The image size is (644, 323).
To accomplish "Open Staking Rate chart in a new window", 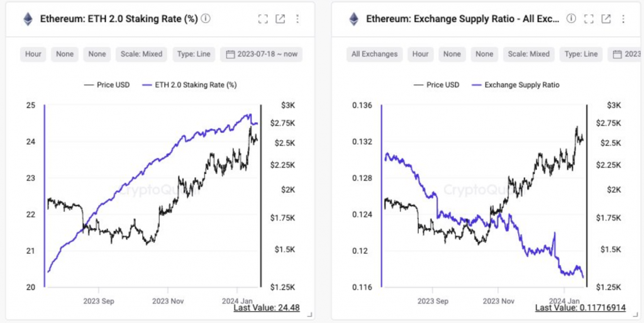I will (x=280, y=19).
